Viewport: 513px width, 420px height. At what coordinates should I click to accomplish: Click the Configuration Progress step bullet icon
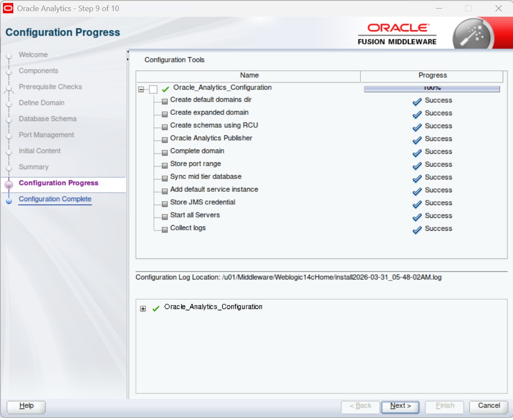pos(9,185)
